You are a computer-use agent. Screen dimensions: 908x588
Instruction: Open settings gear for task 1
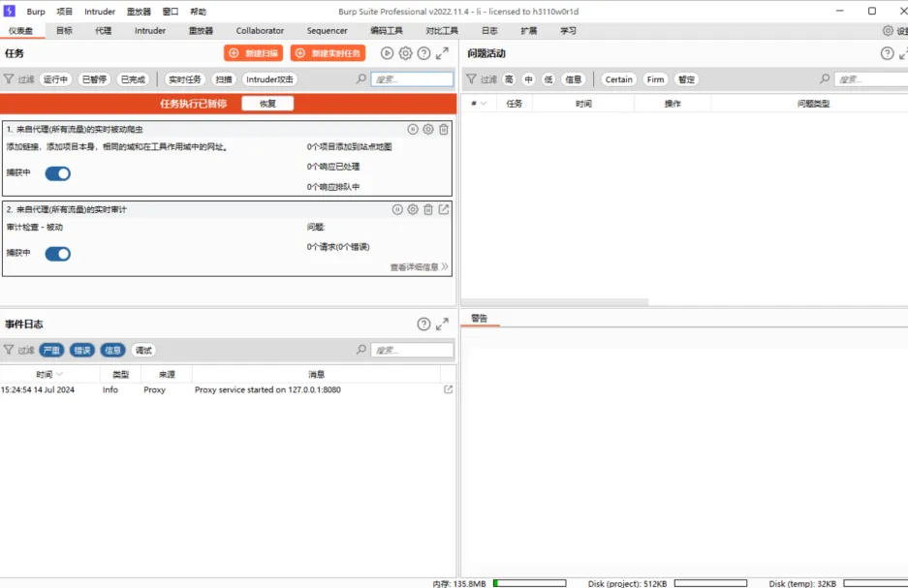(428, 130)
